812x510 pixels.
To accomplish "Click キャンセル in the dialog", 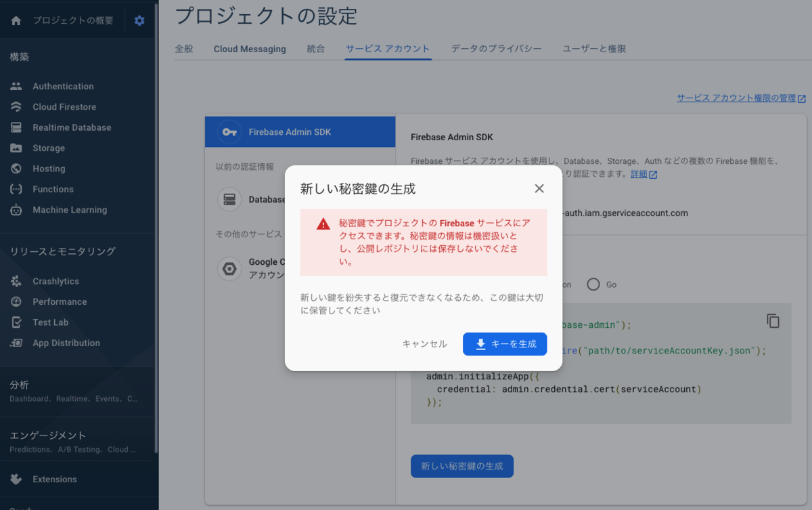I will tap(424, 344).
